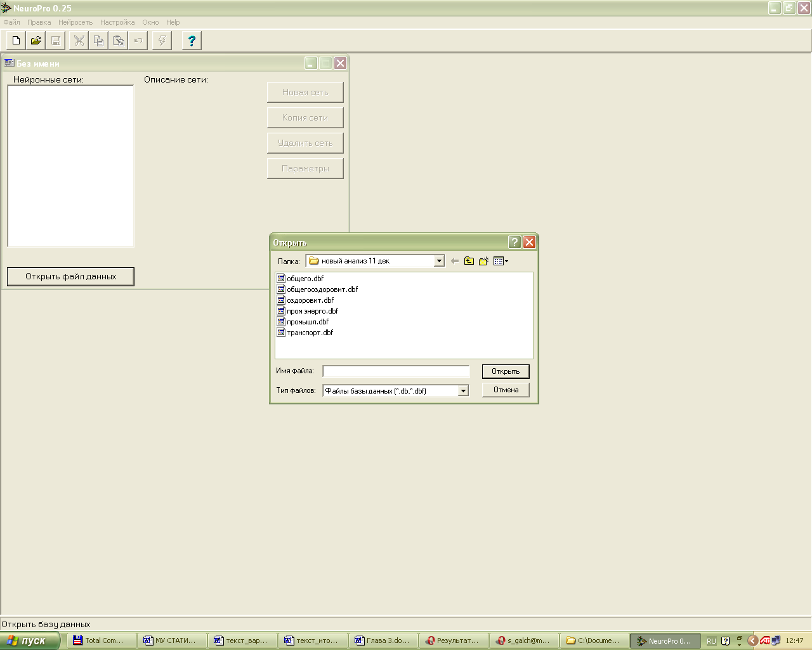The image size is (812, 650).
Task: Click the Save diskette toolbar icon
Action: tap(56, 41)
